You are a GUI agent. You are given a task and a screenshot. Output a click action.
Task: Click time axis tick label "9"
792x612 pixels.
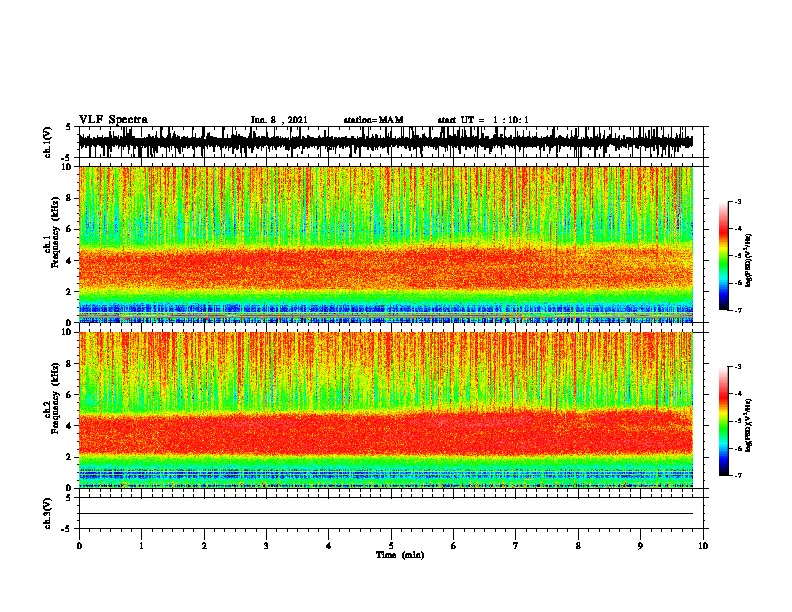[x=640, y=546]
